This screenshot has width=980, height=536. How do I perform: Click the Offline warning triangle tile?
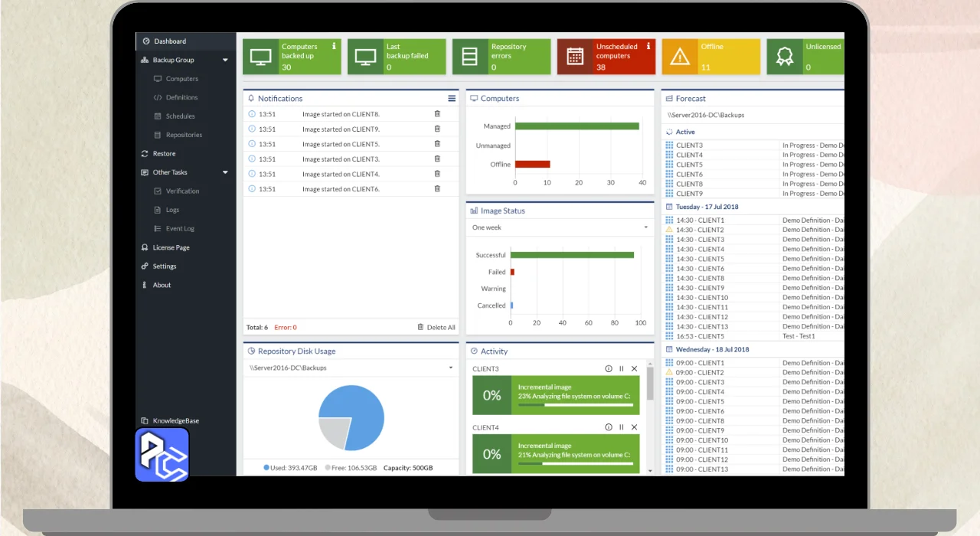(x=680, y=57)
